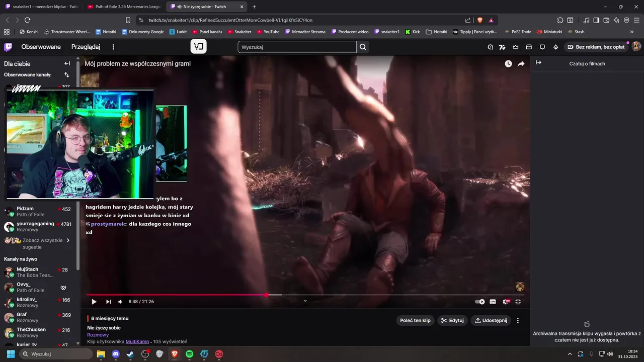
Task: Click the video progress bar playhead
Action: click(x=266, y=295)
